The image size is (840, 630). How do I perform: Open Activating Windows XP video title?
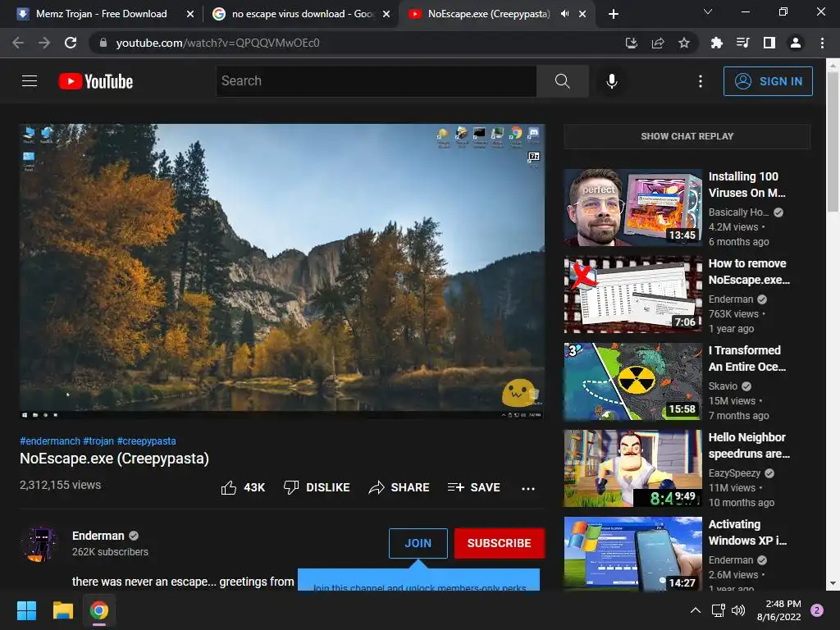tap(747, 532)
